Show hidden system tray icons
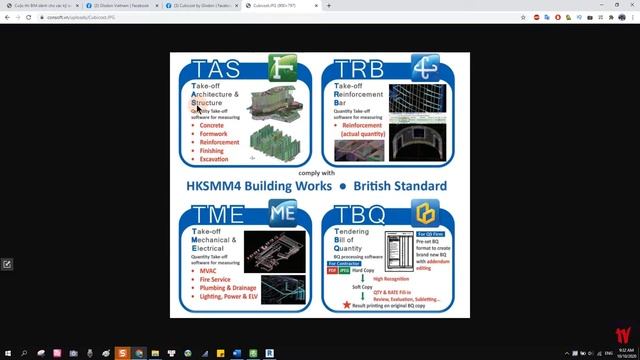Screen dimensions: 640x360 (x=567, y=353)
